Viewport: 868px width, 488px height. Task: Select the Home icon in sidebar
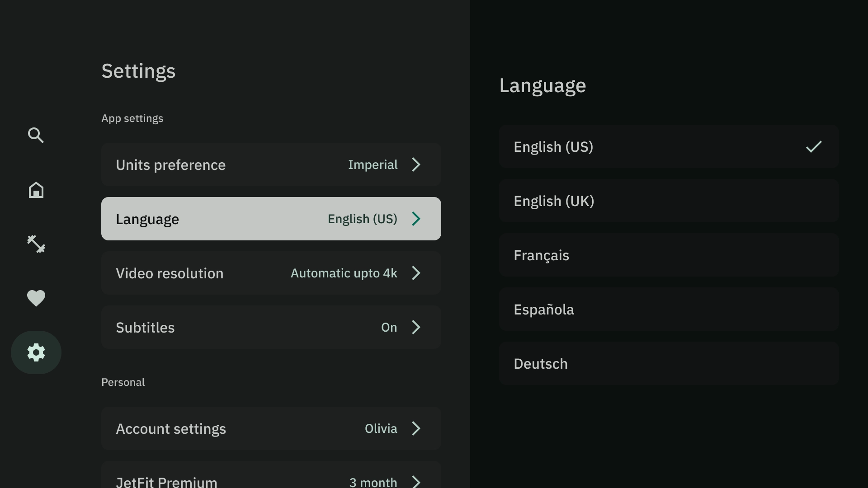click(36, 189)
